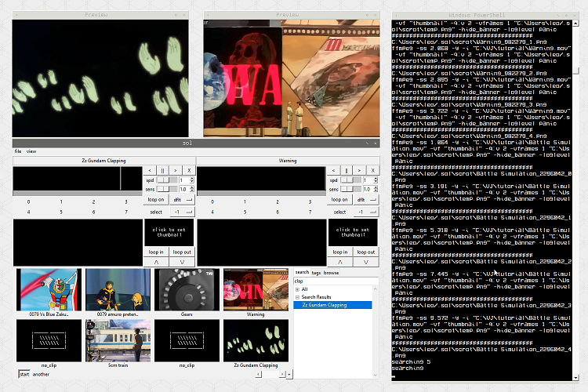
Task: Click the Zz Gundam Clapping timeline display
Action: click(78, 179)
